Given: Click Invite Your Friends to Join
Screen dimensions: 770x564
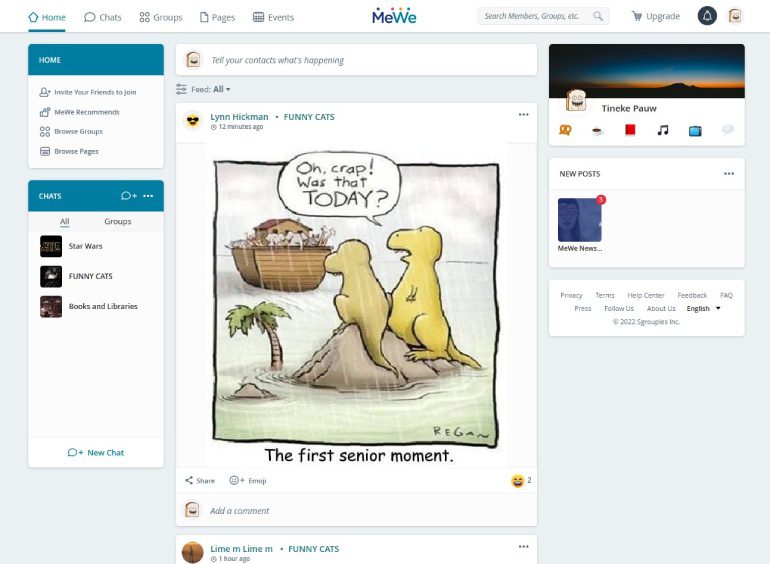Looking at the screenshot, I should 88,92.
